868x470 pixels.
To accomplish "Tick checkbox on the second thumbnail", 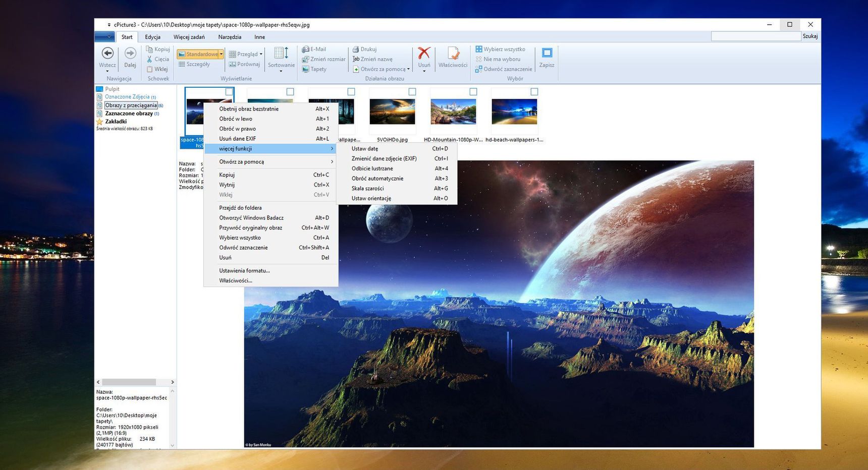I will point(290,92).
